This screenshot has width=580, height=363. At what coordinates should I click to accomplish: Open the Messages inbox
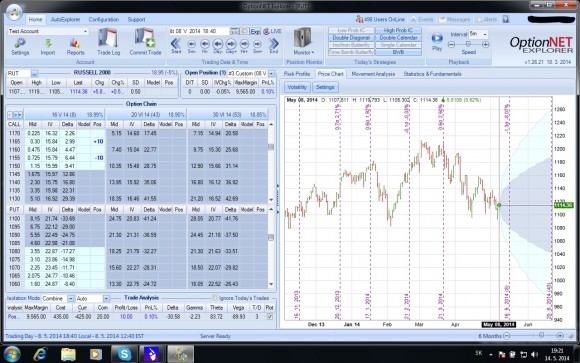[x=454, y=19]
